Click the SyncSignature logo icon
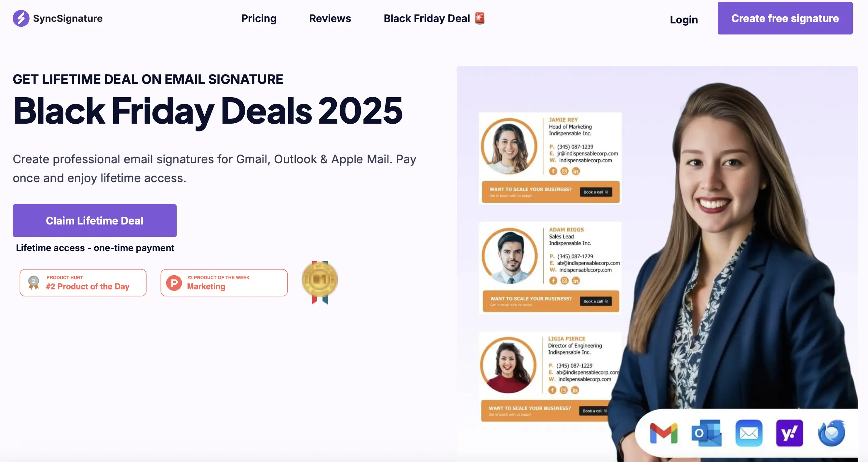Screen dimensions: 868x462 point(21,18)
